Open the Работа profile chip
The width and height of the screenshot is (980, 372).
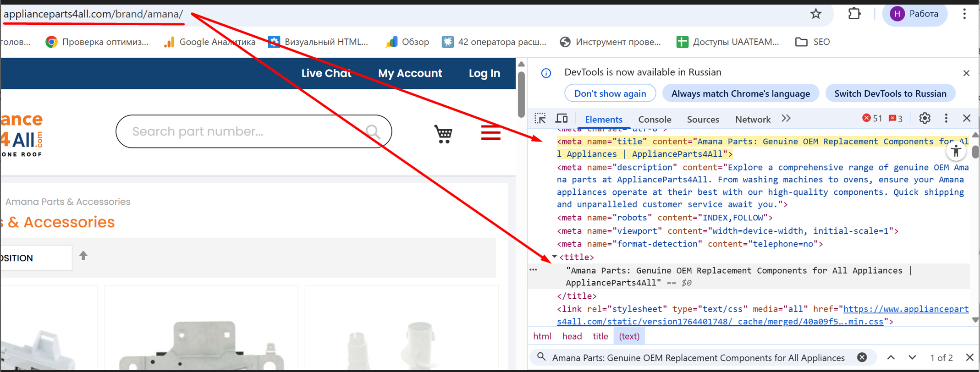[x=914, y=14]
